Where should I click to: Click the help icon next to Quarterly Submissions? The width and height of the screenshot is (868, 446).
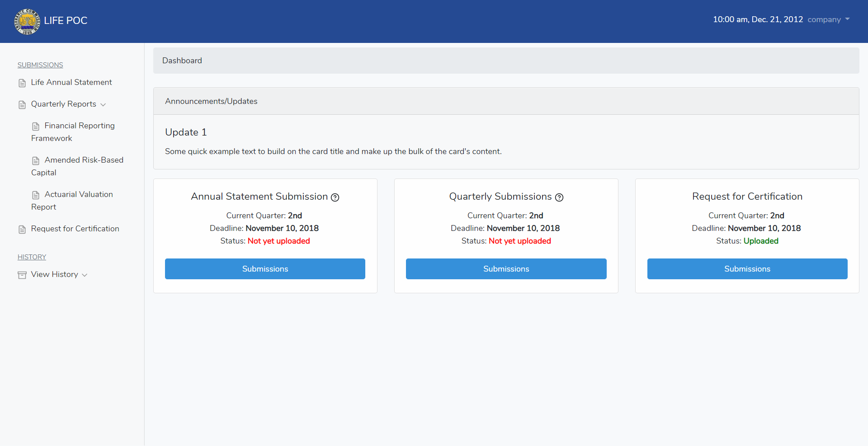pos(559,197)
